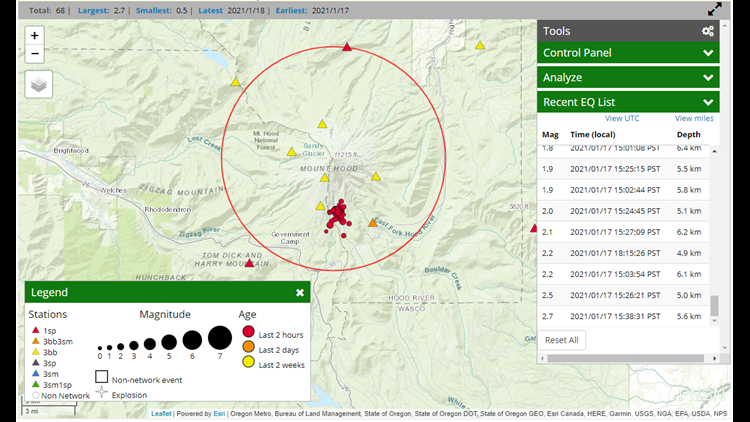Screen dimensions: 750x422
Task: Sort by Mag column header
Action: point(550,134)
